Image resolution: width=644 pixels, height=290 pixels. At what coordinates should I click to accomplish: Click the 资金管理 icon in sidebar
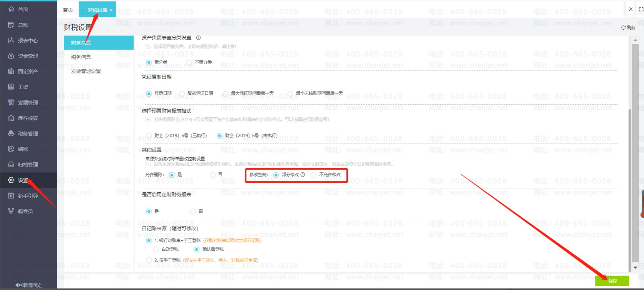click(11, 56)
